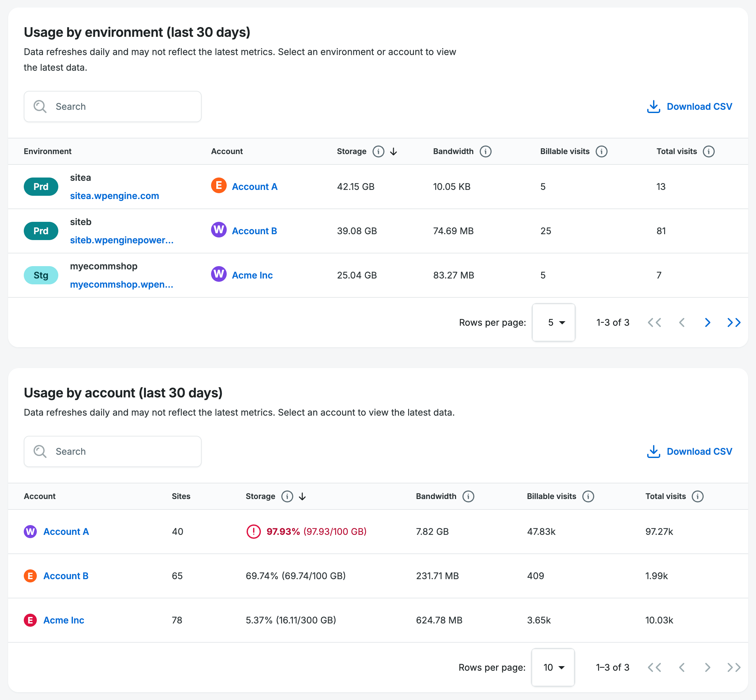Click Bandwidth info icon in account table
The image size is (756, 700).
468,496
